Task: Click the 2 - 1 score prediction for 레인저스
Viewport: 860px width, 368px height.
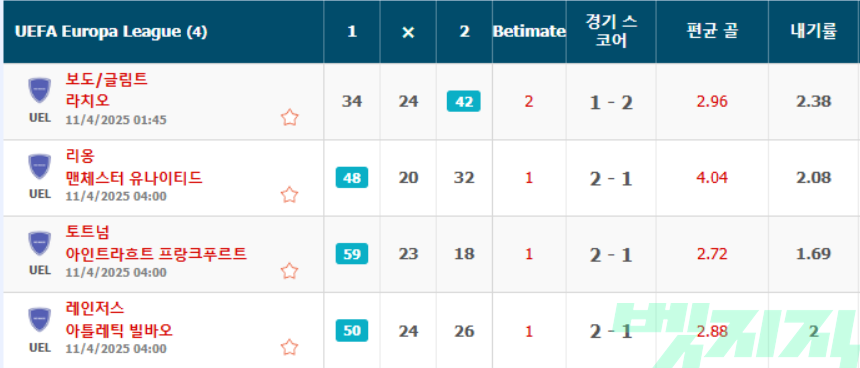Action: tap(611, 331)
